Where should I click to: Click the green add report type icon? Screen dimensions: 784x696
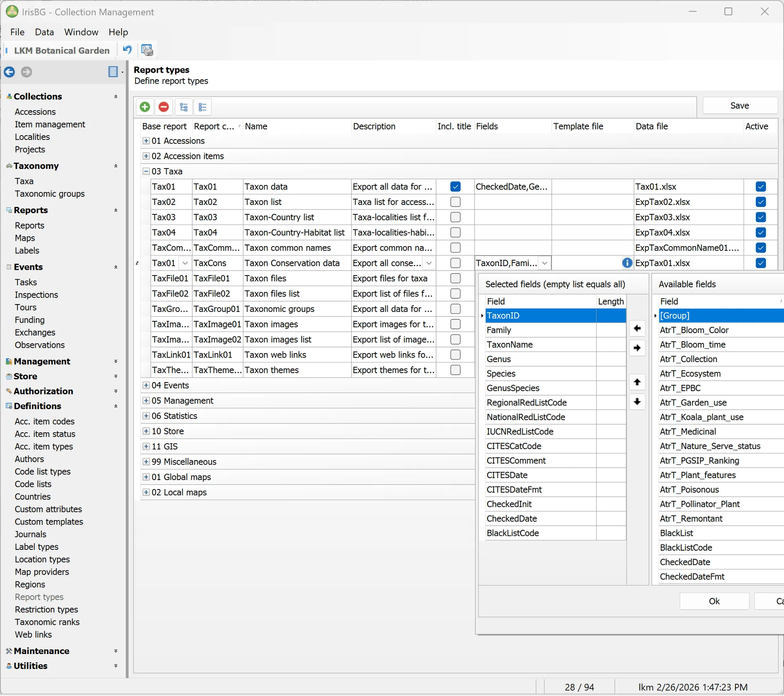[145, 107]
